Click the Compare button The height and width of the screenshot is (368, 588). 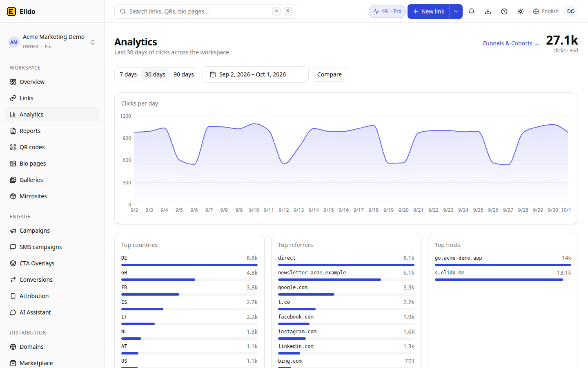(330, 74)
